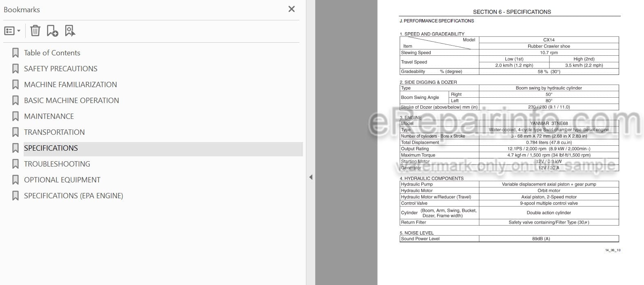The width and height of the screenshot is (644, 285).
Task: Click the Output Rating row label
Action: (x=415, y=149)
